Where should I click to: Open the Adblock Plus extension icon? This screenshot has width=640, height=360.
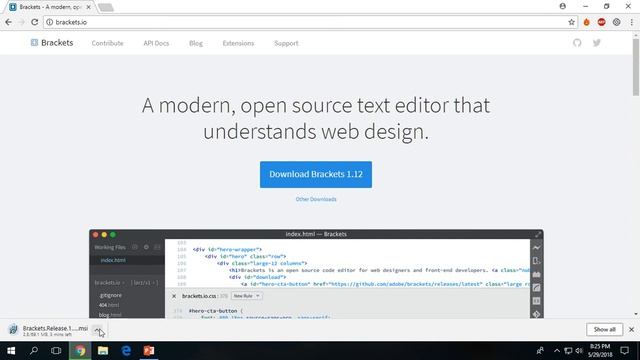pyautogui.click(x=602, y=22)
